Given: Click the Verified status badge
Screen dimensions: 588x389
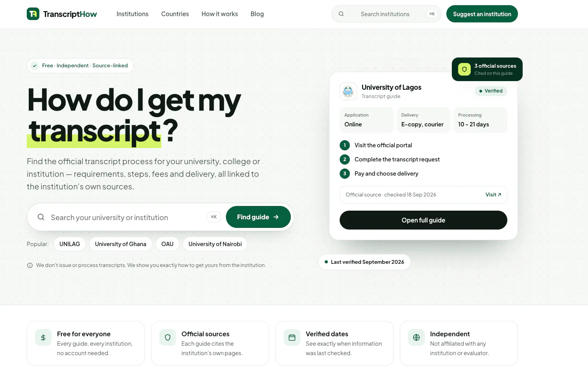Looking at the screenshot, I should 491,91.
